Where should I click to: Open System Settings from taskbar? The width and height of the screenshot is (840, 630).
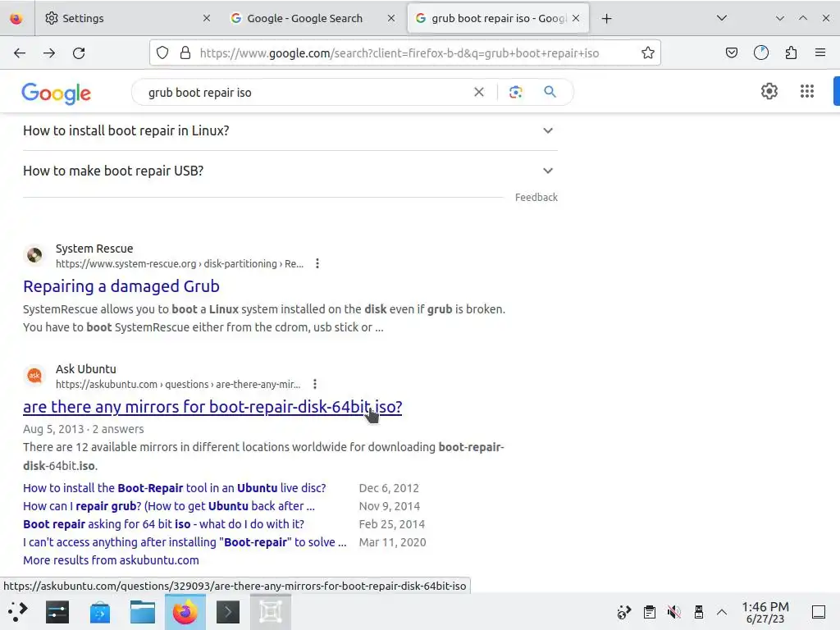click(x=57, y=612)
